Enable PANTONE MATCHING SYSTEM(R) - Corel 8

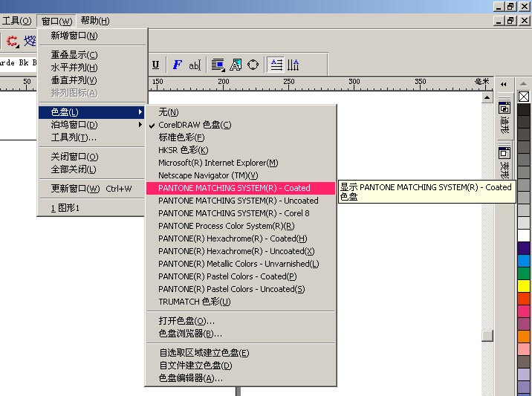(241, 213)
